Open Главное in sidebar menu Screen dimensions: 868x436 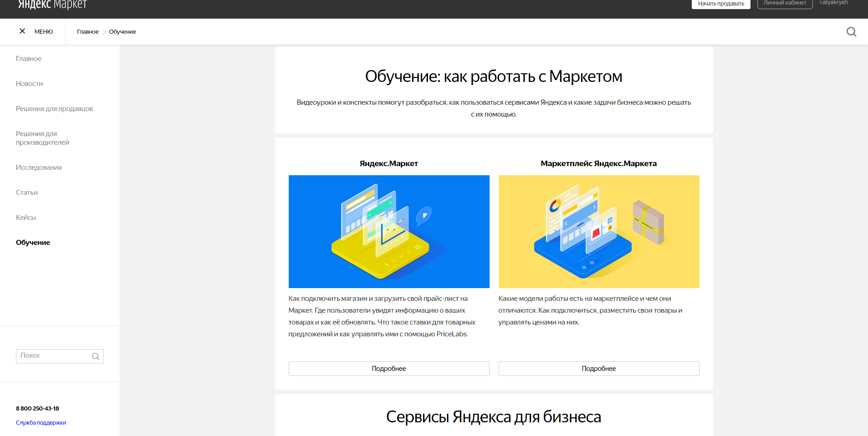pyautogui.click(x=29, y=59)
